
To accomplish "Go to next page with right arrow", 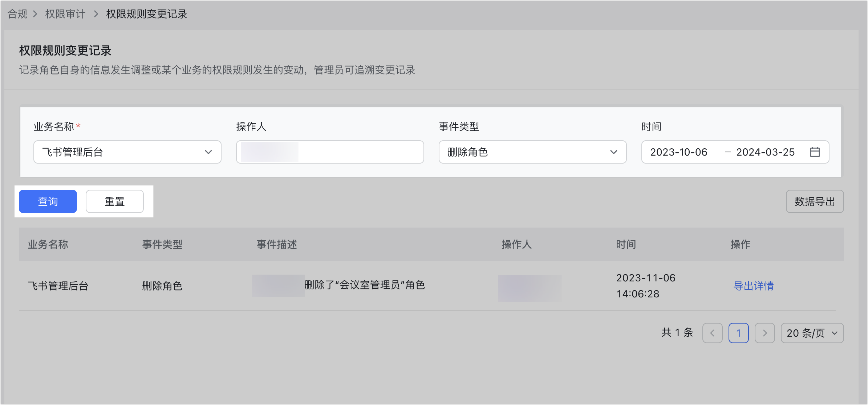I will click(765, 333).
